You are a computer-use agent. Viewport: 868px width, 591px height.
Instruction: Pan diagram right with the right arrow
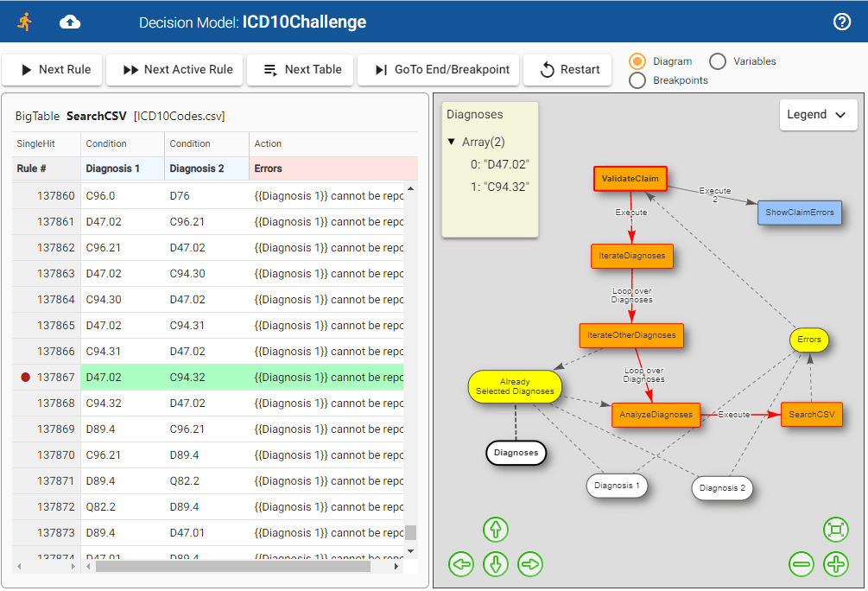[x=529, y=565]
